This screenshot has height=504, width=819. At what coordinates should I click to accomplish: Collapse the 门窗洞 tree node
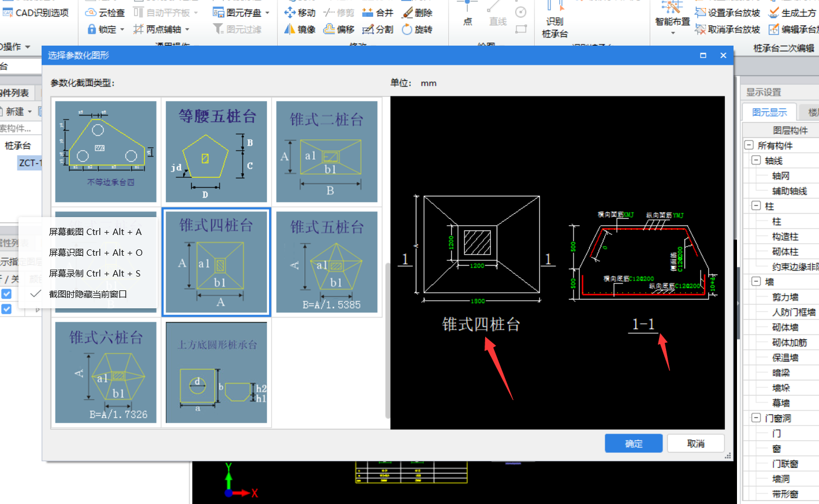tap(756, 418)
